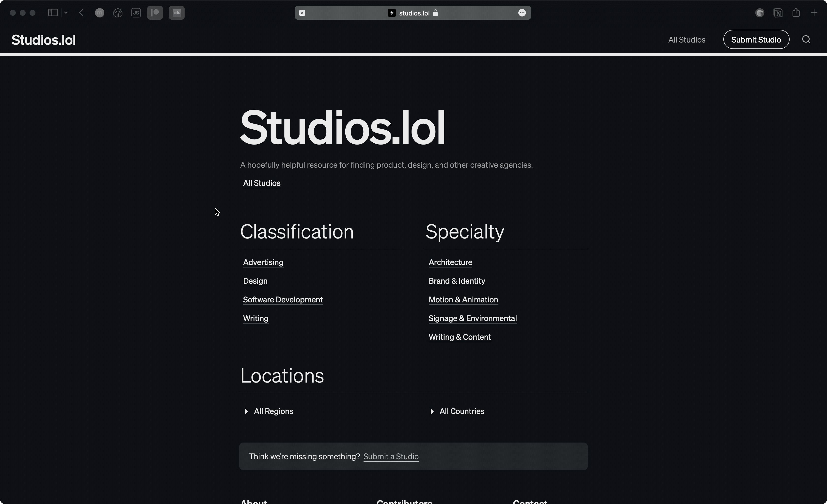Open the Patreon pinned tab
The height and width of the screenshot is (504, 827).
coord(155,13)
